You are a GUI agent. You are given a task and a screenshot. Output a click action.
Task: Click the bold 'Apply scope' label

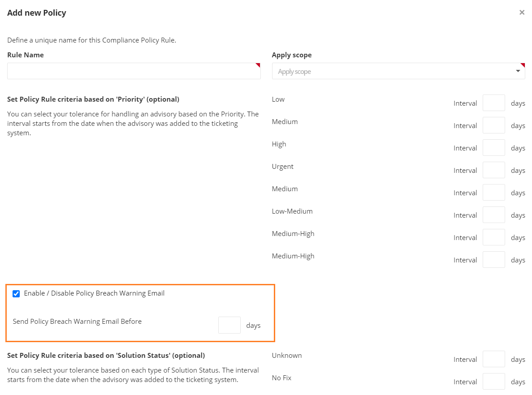[292, 55]
